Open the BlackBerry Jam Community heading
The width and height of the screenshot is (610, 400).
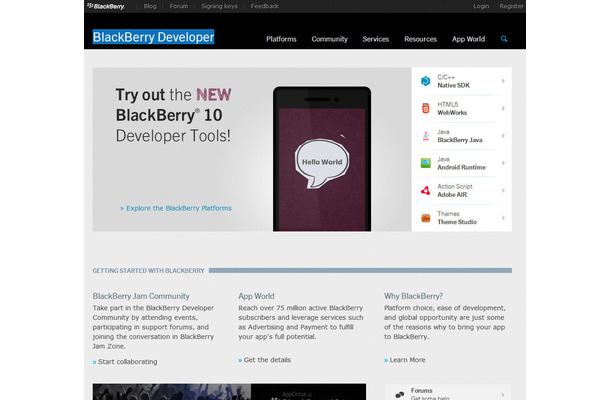click(x=141, y=296)
